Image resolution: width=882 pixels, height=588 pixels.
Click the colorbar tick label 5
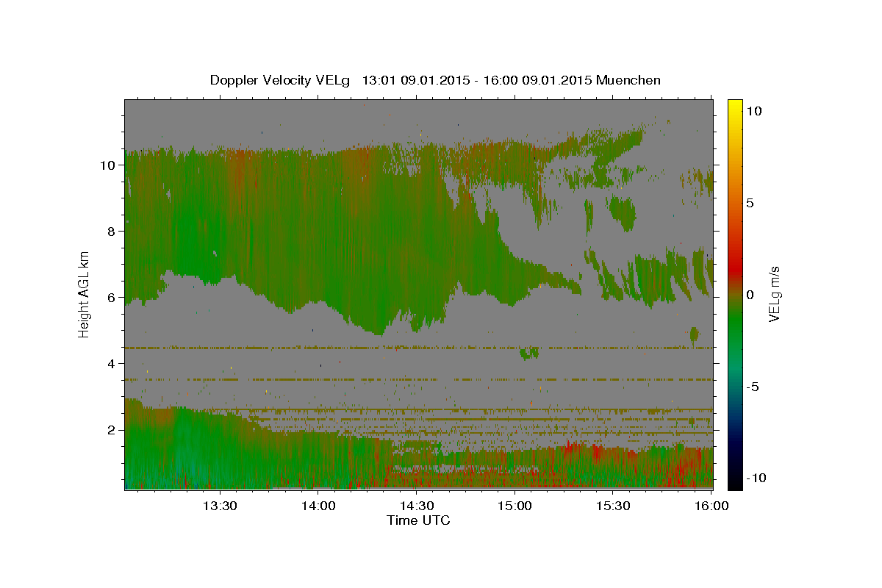point(750,203)
